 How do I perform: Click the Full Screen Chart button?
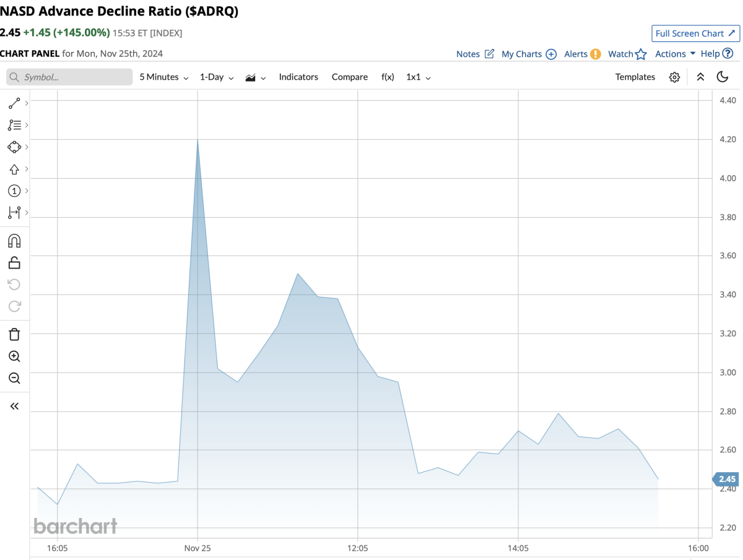[695, 33]
